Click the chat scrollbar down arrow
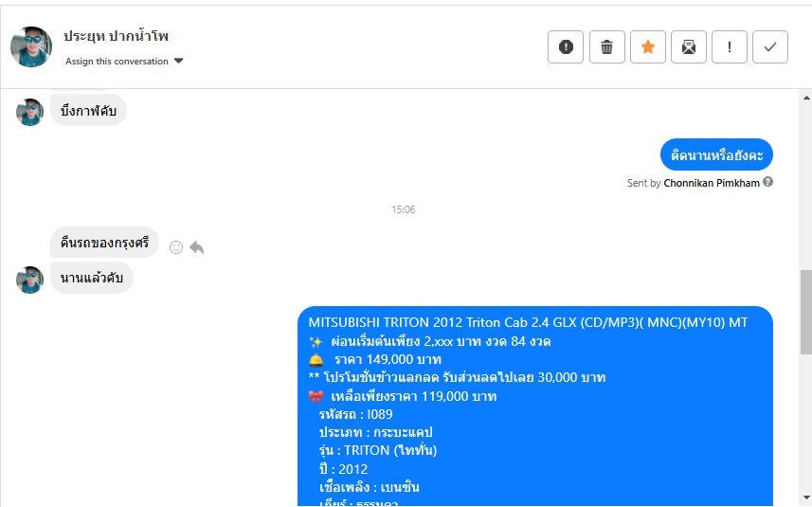812x507 pixels. click(806, 498)
